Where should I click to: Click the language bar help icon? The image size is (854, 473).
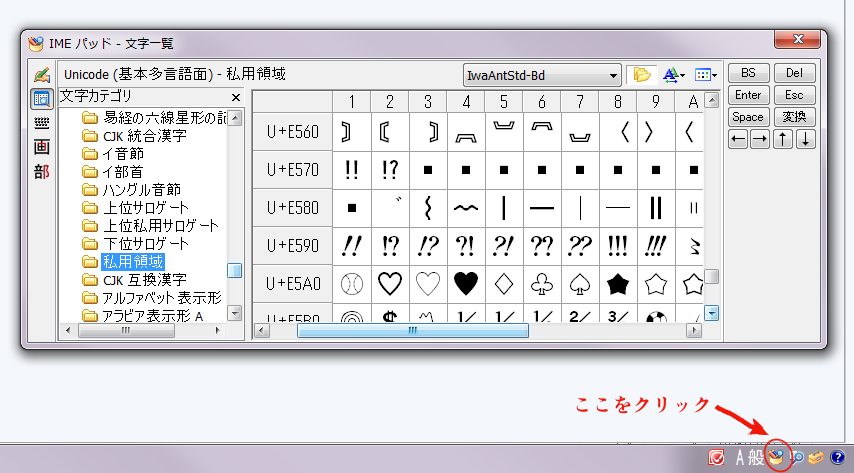point(838,457)
